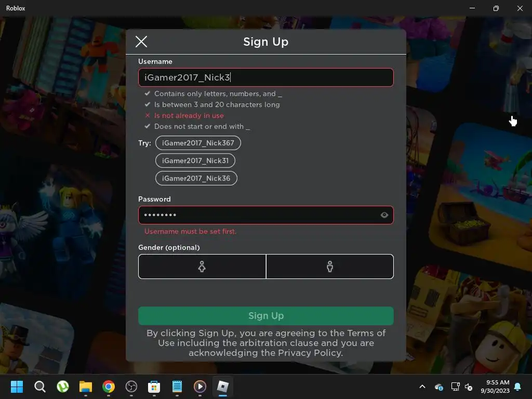Open Microsoft Store from the taskbar
This screenshot has width=532, height=399.
click(x=154, y=387)
